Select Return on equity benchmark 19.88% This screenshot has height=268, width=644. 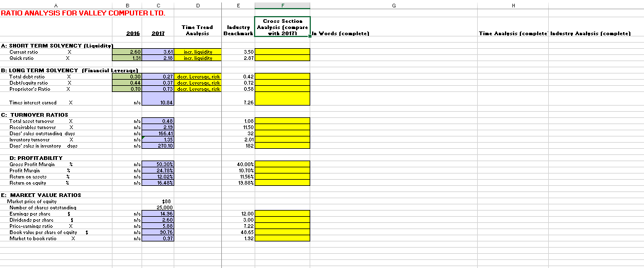238,183
